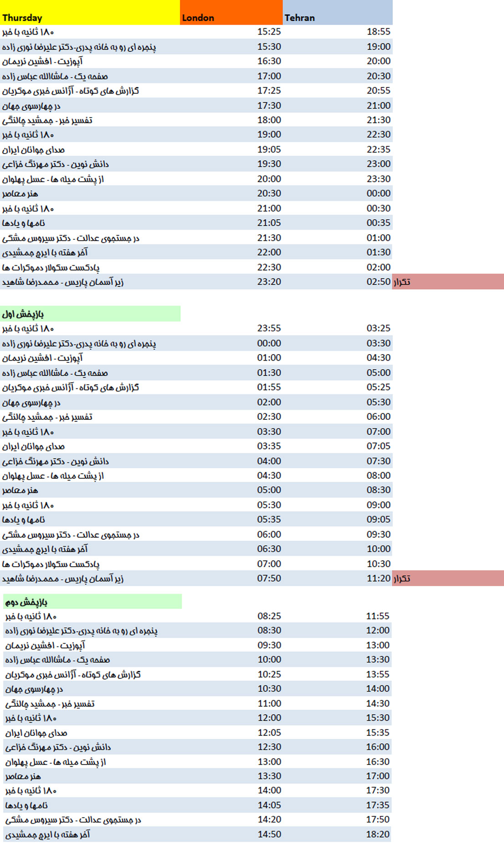Click program title in London 16:30 row
Viewport: 504px width, 857px height.
click(42, 61)
